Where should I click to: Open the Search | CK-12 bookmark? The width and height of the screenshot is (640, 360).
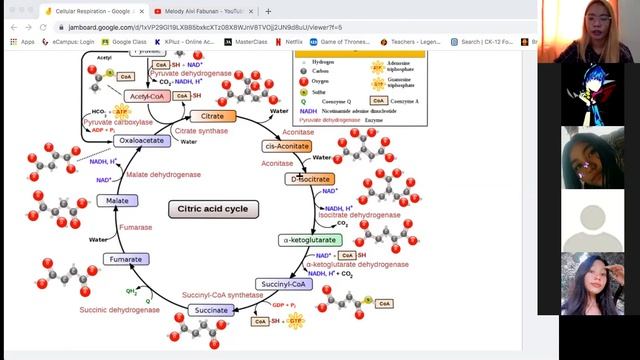point(482,42)
